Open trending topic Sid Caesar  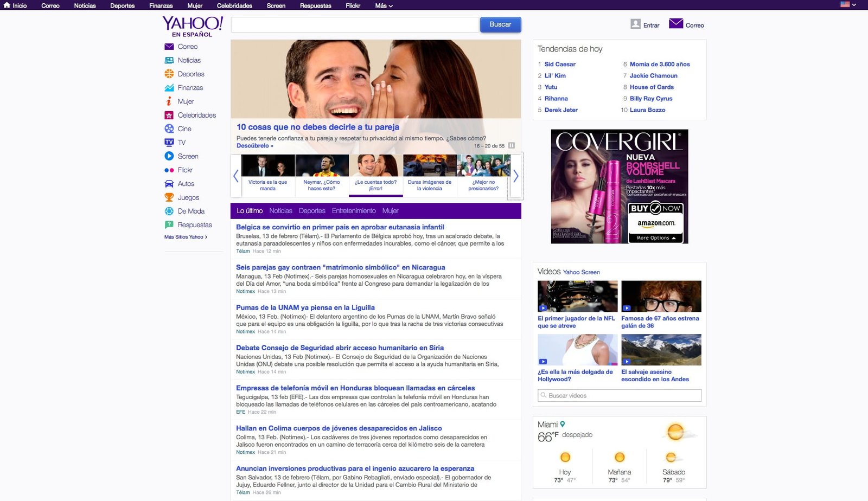coord(560,64)
